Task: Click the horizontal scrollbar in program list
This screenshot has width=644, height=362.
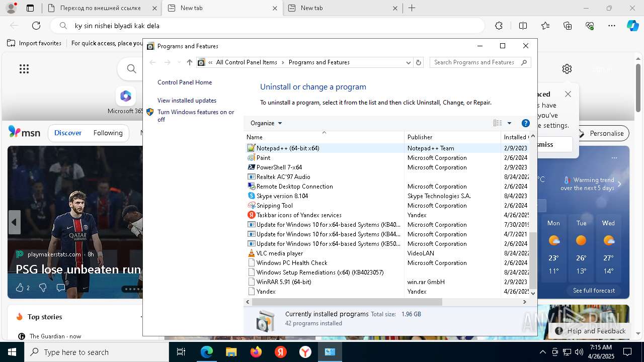Action: [347, 302]
